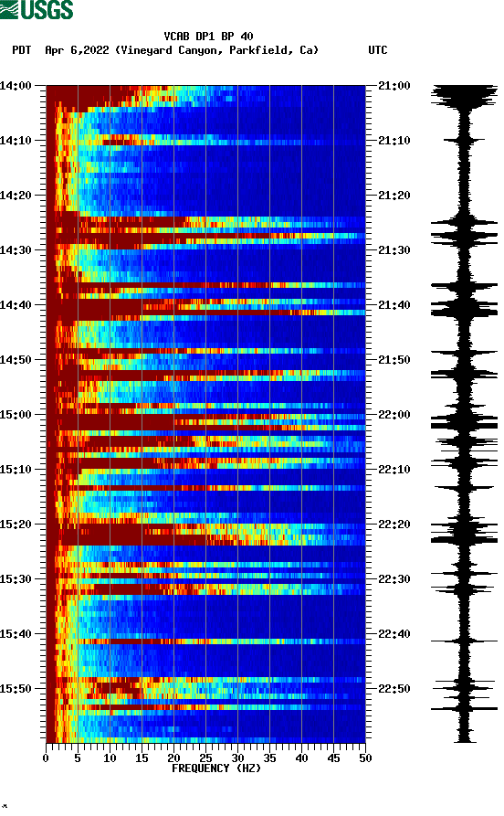The image size is (504, 816).
Task: Select the title text 'VCAB DP1 BP 40'
Action: pos(208,37)
